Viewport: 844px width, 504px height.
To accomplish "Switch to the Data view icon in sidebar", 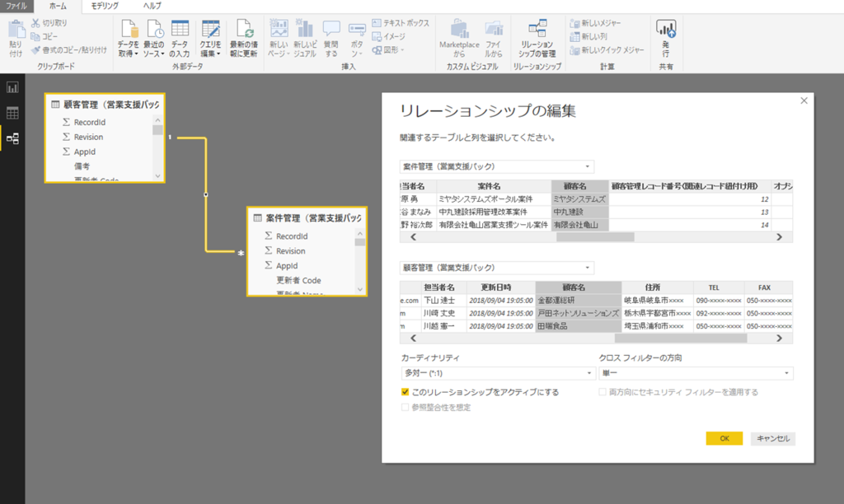I will coord(14,111).
